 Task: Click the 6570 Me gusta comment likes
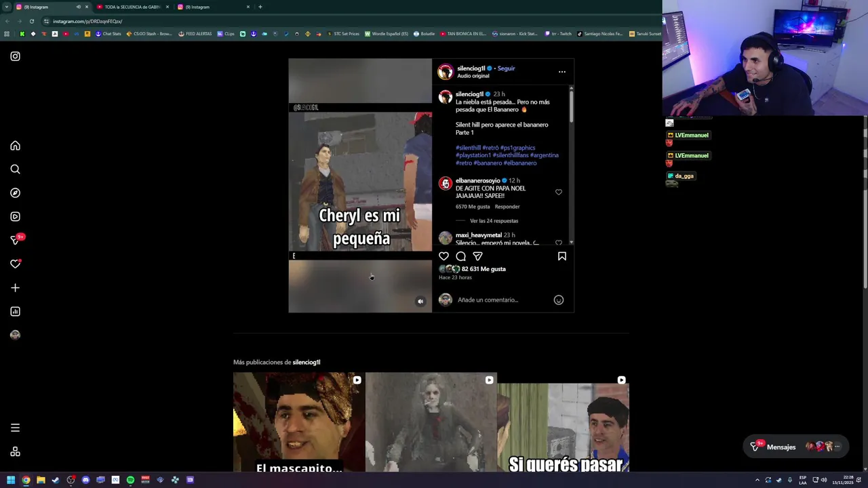pos(473,207)
